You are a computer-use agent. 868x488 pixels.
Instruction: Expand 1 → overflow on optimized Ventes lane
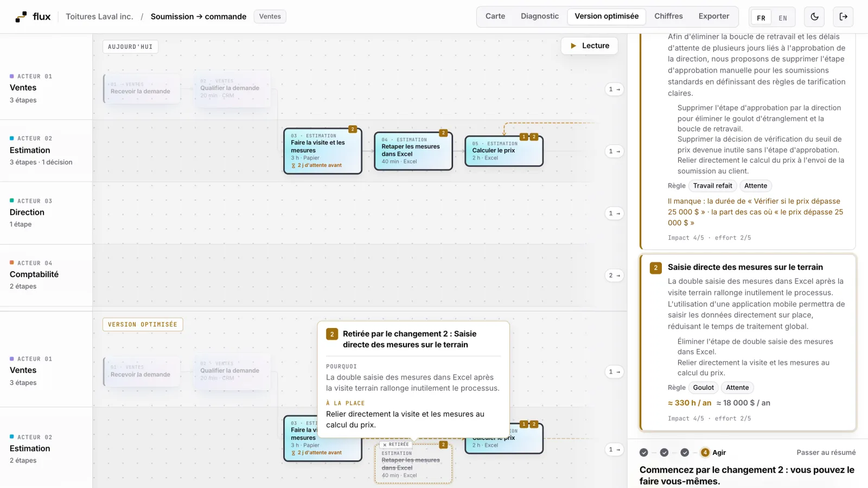pos(614,372)
